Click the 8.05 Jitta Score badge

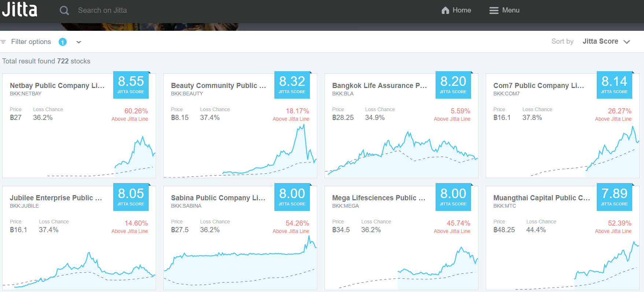tap(131, 197)
